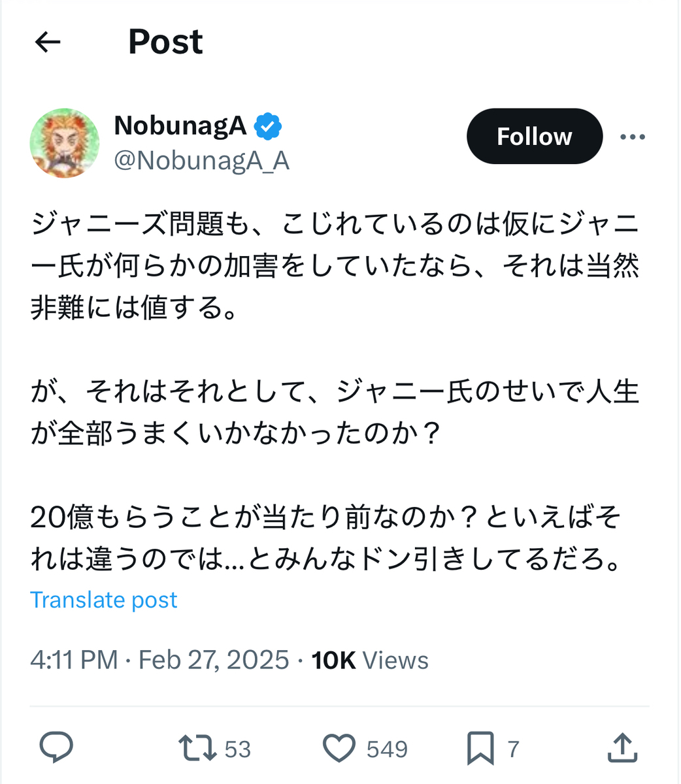Image resolution: width=681 pixels, height=784 pixels.
Task: Follow NobunagA account
Action: [x=534, y=136]
